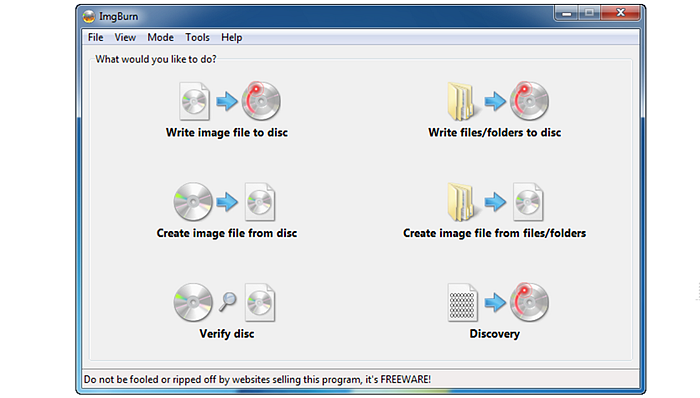Open the View menu

coord(125,37)
